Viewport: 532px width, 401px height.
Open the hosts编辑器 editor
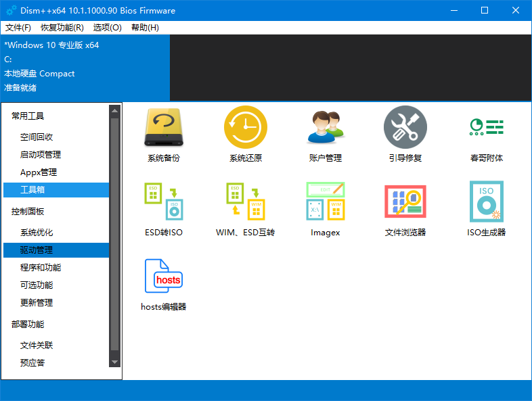pos(164,277)
